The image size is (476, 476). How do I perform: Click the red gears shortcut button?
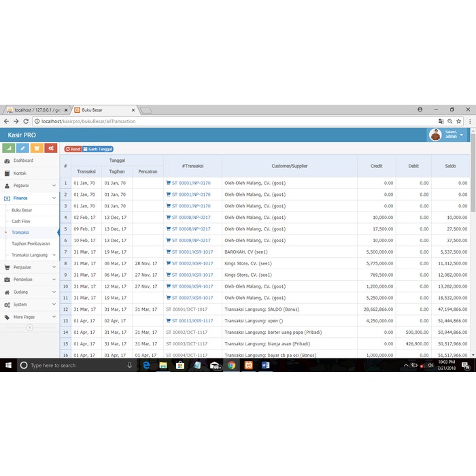click(x=51, y=148)
